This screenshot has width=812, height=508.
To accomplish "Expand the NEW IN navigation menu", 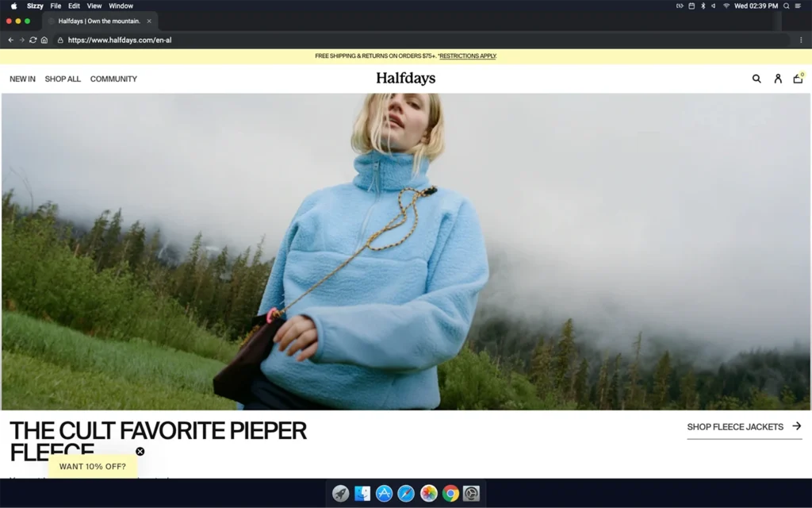I will (22, 79).
